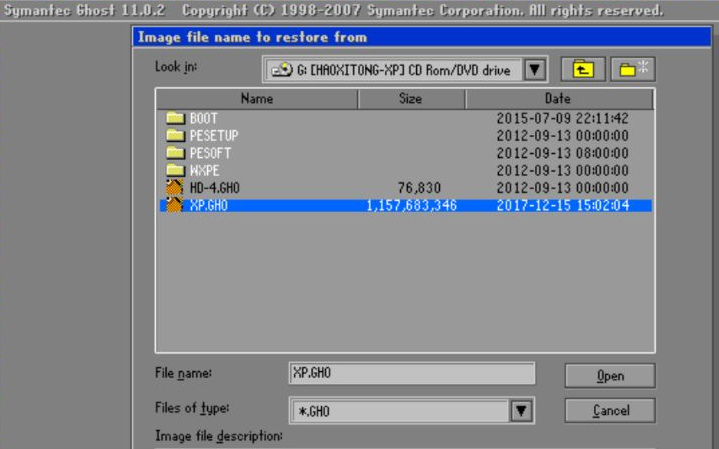Click the CD drive icon in Look in
719x449 pixels.
click(x=282, y=70)
